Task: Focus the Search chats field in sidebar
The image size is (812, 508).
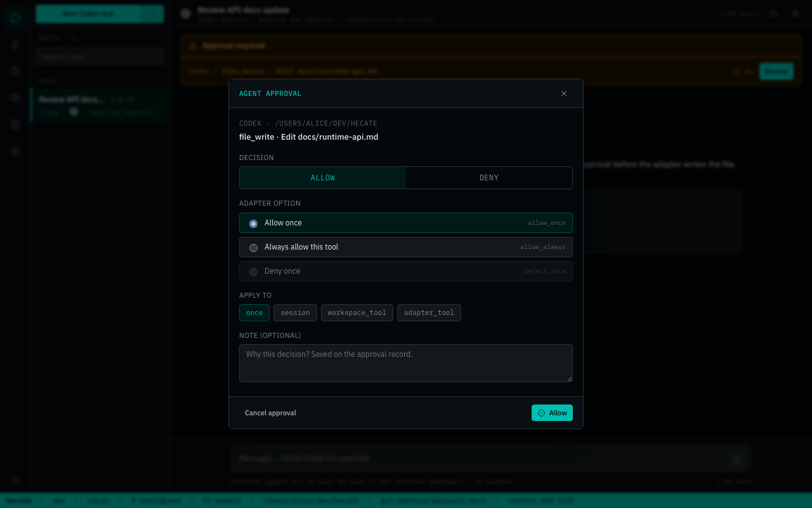Action: coord(100,57)
